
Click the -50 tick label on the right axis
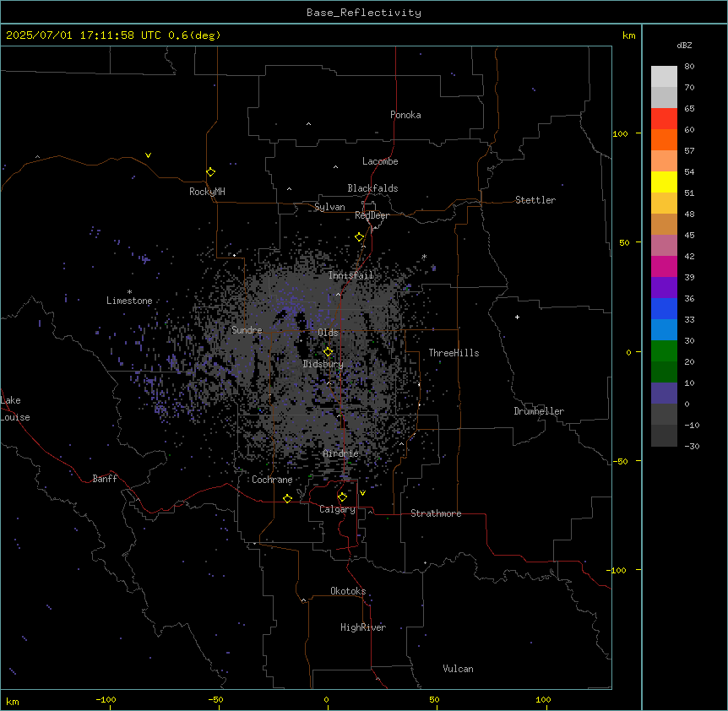click(x=620, y=461)
